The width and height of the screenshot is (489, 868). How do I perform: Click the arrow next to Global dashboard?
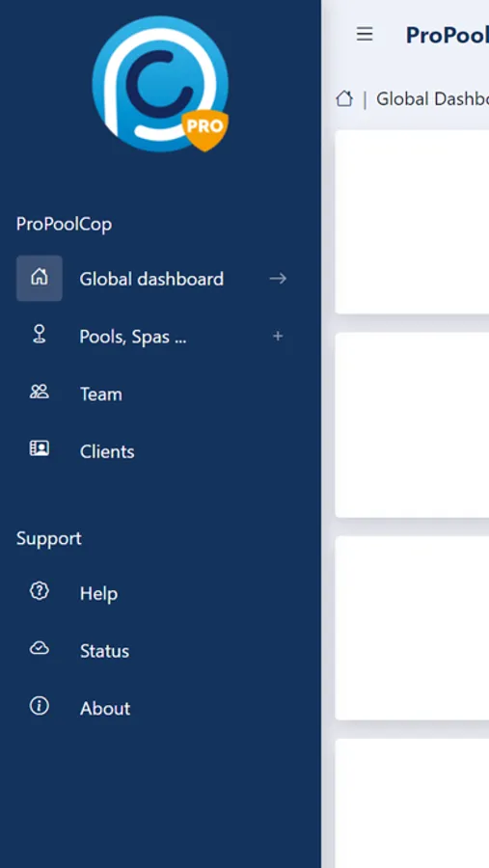tap(278, 279)
